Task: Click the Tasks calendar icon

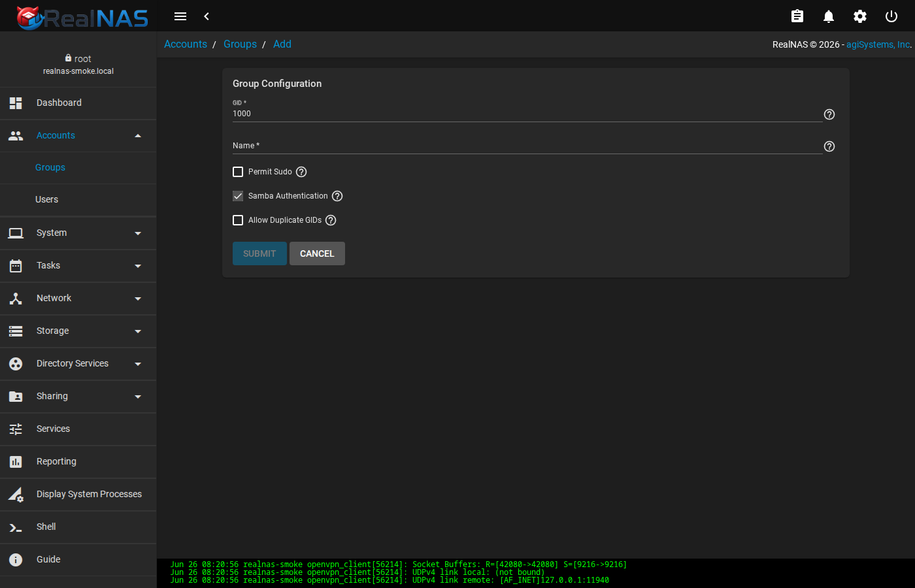Action: (x=16, y=266)
